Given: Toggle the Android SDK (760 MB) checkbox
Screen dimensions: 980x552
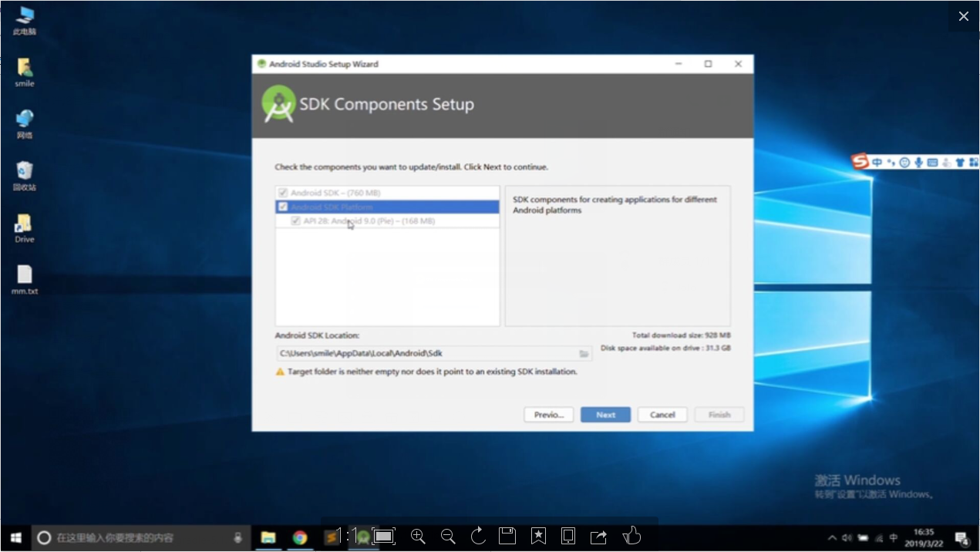Looking at the screenshot, I should (x=283, y=193).
